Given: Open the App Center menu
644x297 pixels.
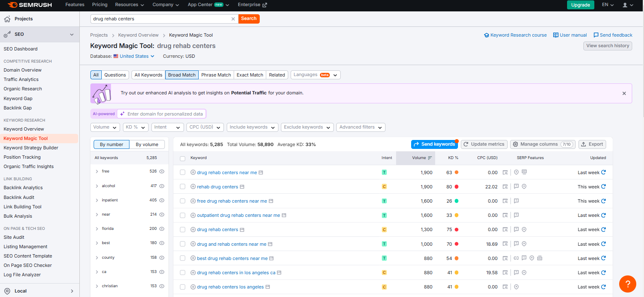Looking at the screenshot, I should (x=208, y=5).
